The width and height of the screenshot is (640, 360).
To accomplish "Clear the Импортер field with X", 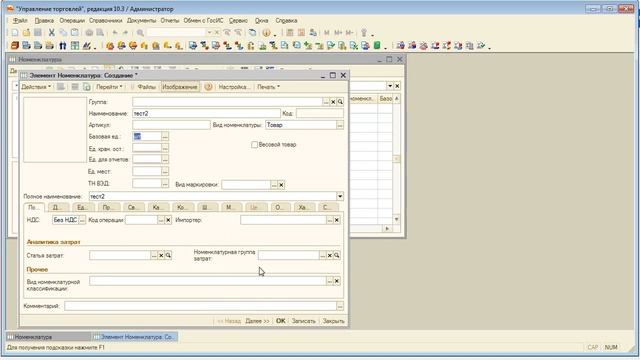I will pos(337,220).
